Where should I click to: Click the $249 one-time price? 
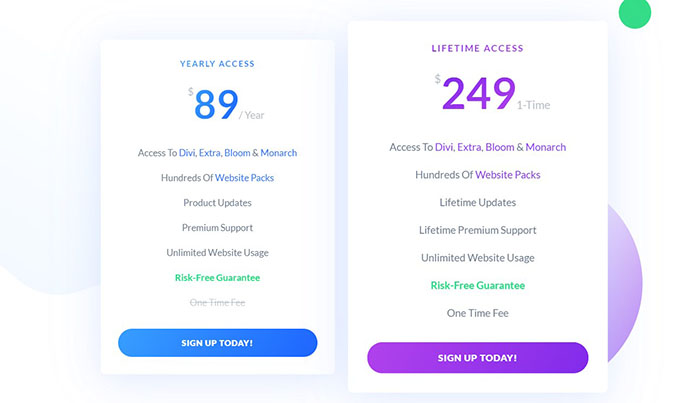tap(478, 94)
